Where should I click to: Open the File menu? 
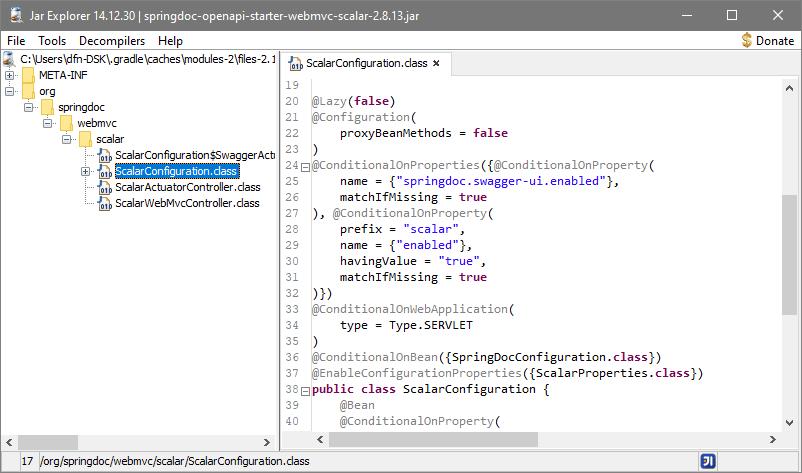point(16,41)
